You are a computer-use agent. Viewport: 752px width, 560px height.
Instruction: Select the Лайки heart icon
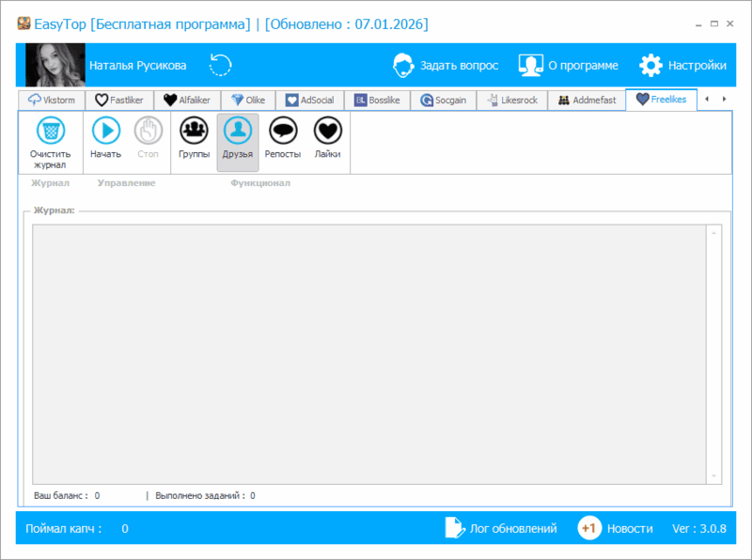327,131
